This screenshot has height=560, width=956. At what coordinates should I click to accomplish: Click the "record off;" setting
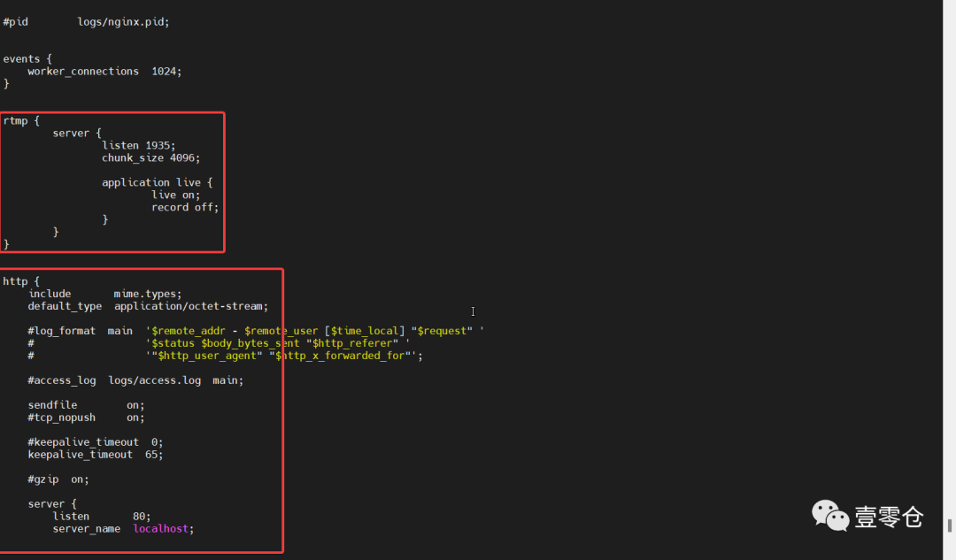click(x=184, y=207)
